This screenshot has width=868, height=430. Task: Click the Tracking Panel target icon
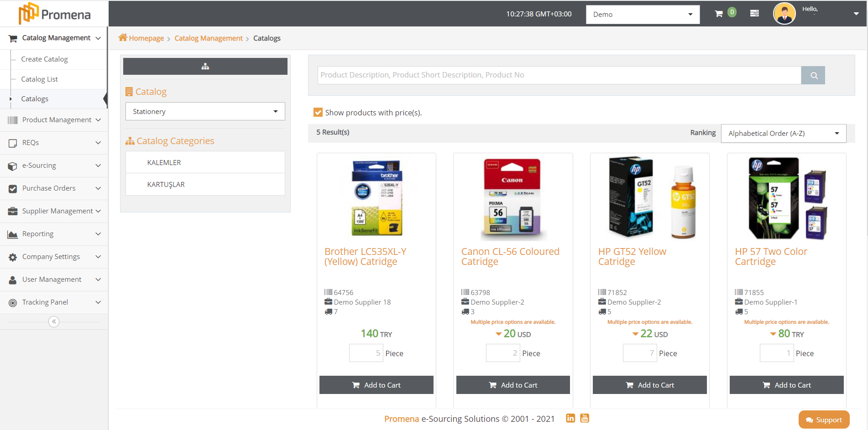(x=13, y=303)
